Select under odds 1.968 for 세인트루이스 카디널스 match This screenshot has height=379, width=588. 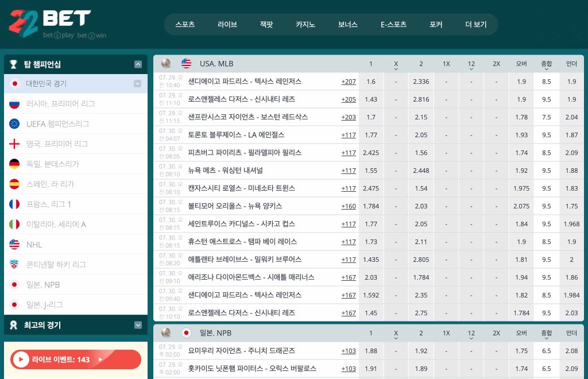point(571,224)
